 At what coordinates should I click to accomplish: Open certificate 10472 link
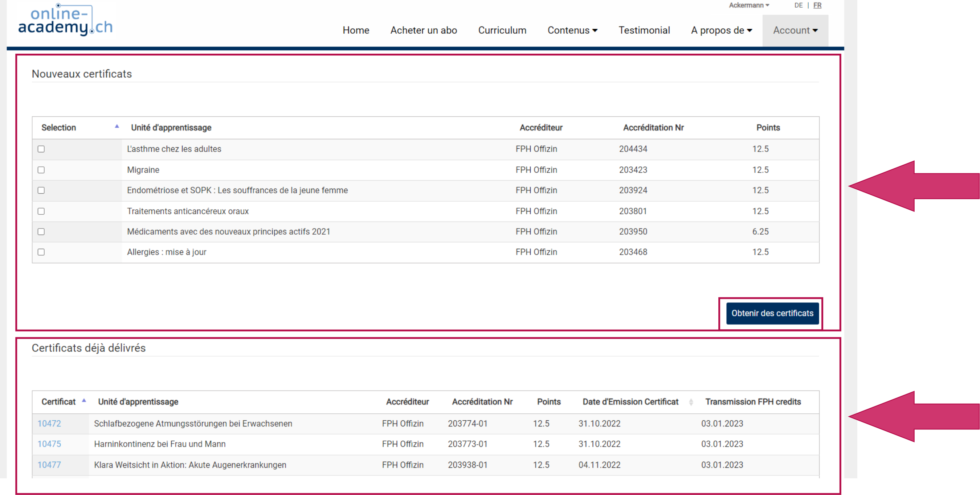coord(49,424)
